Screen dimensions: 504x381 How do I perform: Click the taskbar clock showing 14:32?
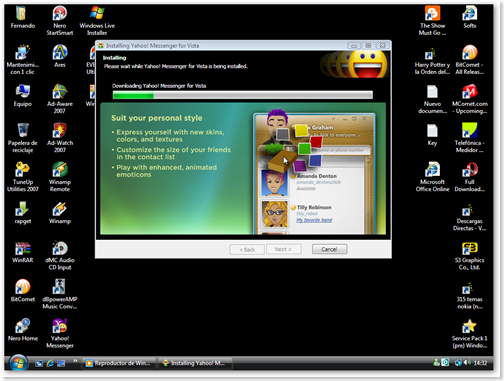pyautogui.click(x=480, y=363)
